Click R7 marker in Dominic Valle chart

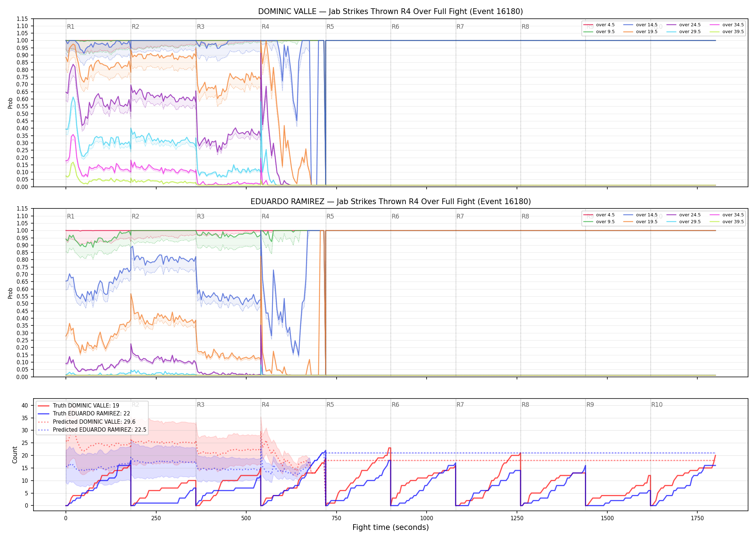tap(460, 27)
